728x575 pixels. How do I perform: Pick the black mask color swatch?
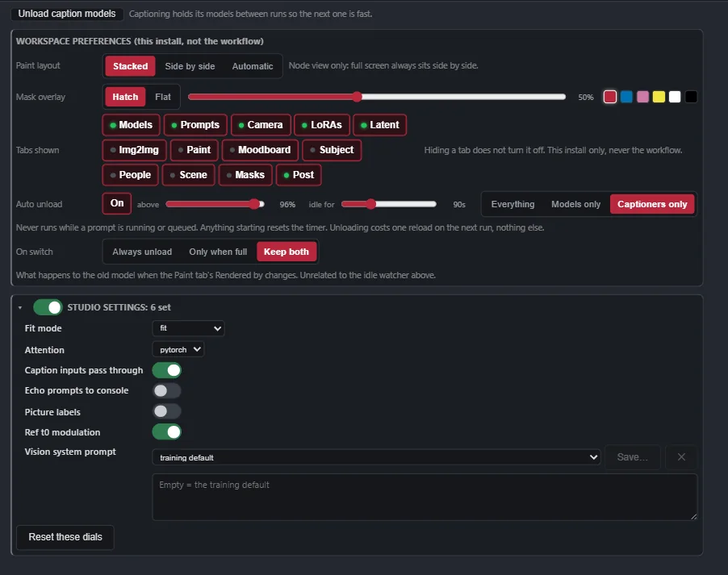(691, 97)
